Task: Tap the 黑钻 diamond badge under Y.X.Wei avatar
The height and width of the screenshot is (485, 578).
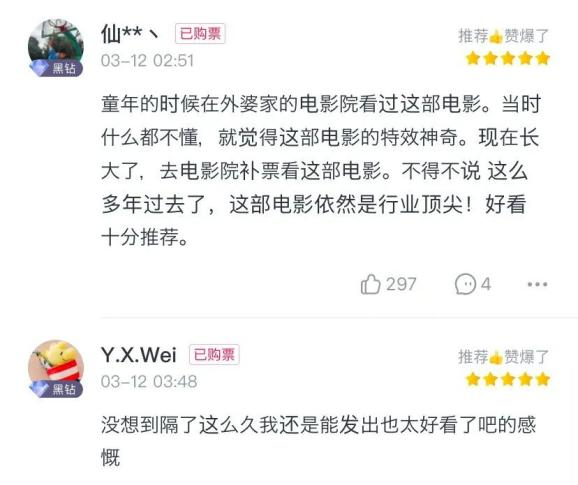Action: (56, 389)
